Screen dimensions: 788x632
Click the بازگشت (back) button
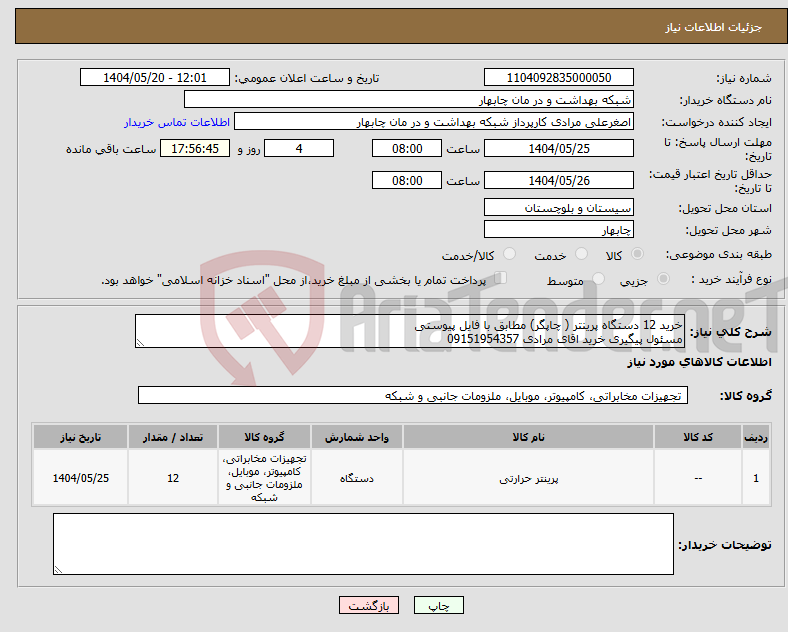tap(369, 605)
